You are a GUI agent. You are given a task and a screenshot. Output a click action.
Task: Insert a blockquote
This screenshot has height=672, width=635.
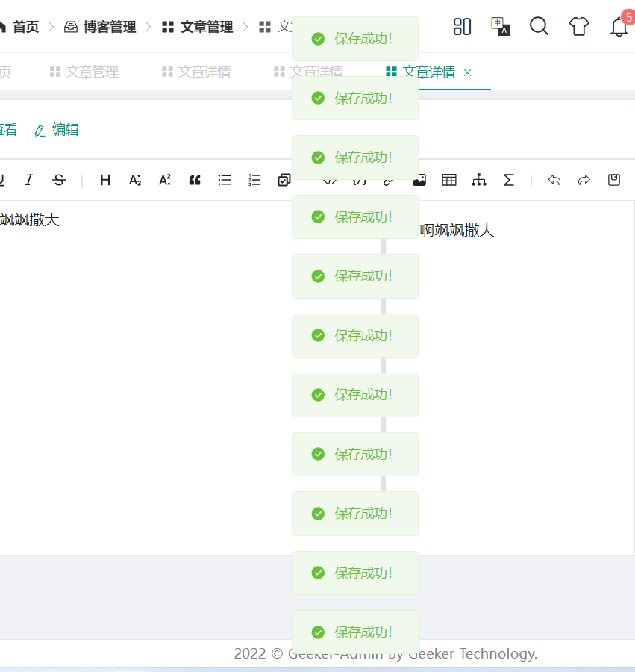(195, 180)
